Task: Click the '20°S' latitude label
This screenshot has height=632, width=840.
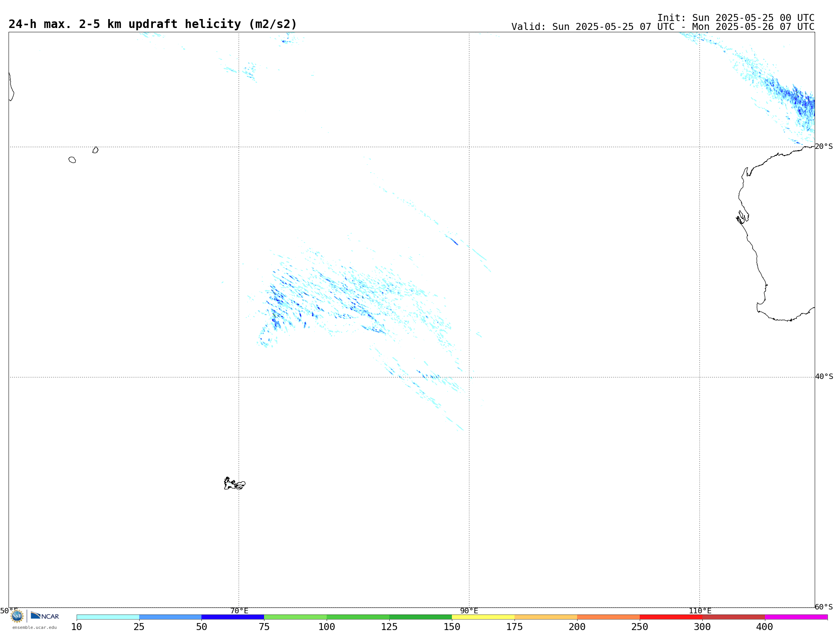Action: pyautogui.click(x=824, y=147)
